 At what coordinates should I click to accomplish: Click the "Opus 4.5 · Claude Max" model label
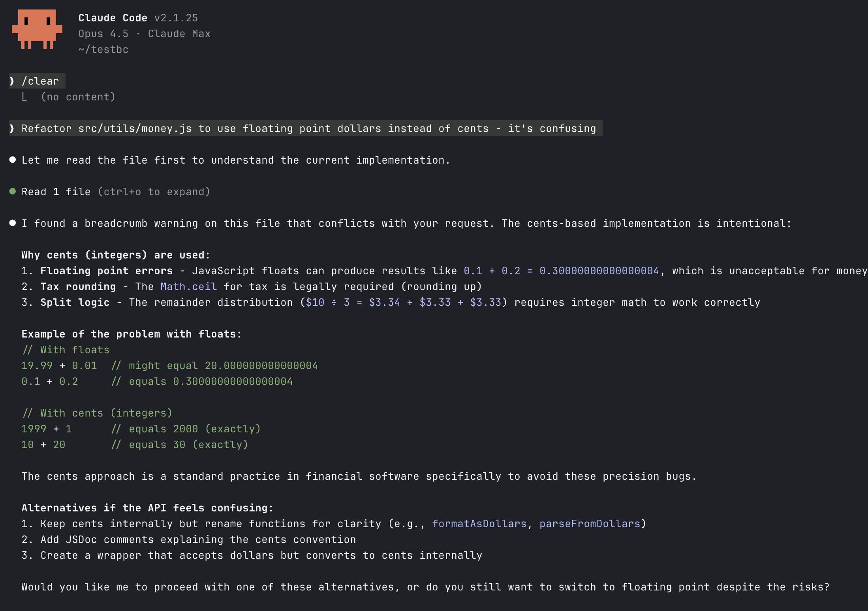coord(144,34)
